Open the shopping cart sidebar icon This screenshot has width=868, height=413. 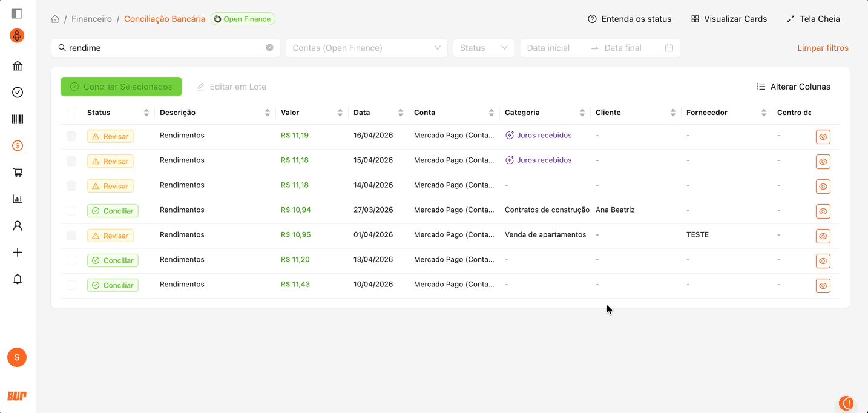18,173
